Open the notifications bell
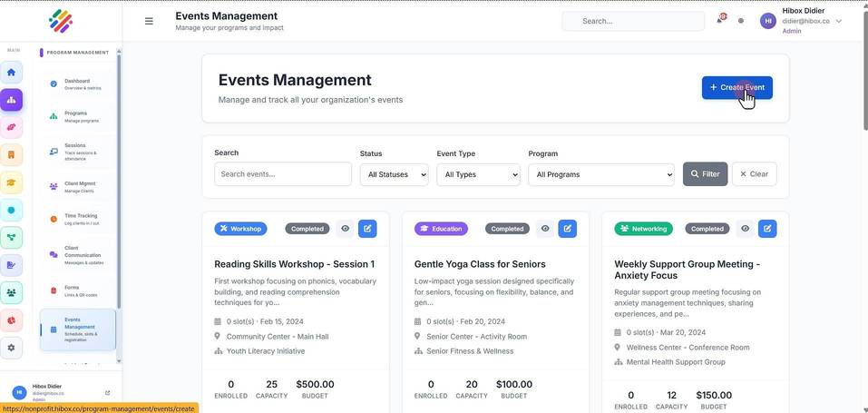Screen dimensions: 868x413 pyautogui.click(x=719, y=19)
